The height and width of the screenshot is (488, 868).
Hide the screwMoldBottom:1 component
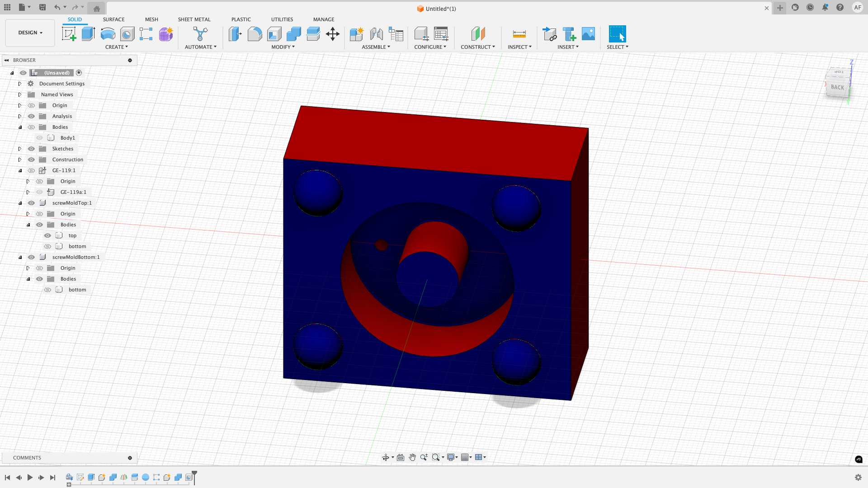pyautogui.click(x=31, y=257)
